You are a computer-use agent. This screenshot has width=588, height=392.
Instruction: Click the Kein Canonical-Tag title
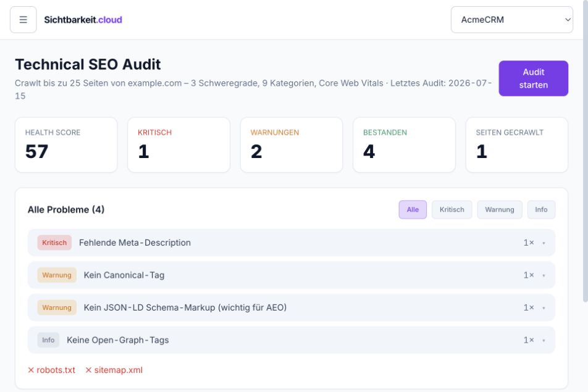click(x=124, y=275)
